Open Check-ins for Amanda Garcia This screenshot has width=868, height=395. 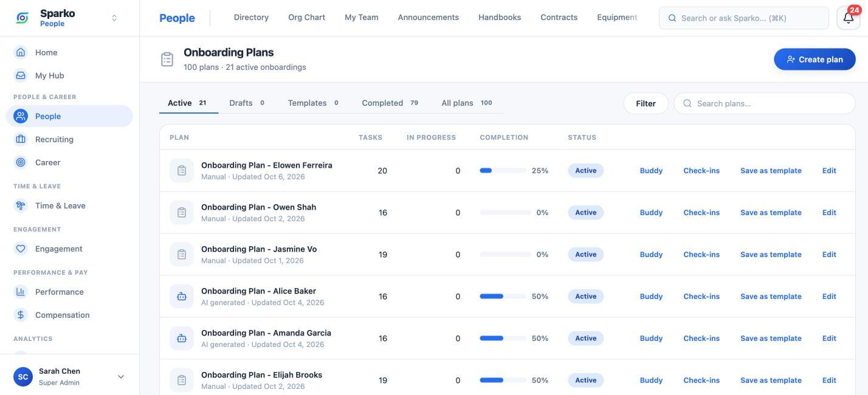click(701, 338)
